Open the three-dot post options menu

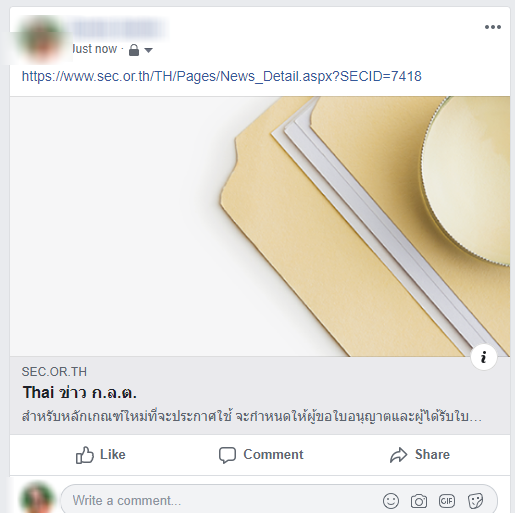click(493, 27)
